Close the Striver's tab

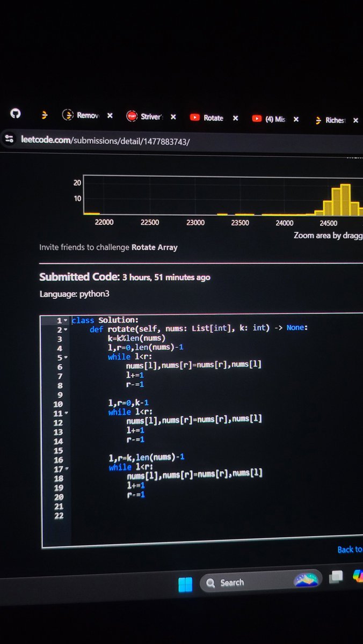173,117
